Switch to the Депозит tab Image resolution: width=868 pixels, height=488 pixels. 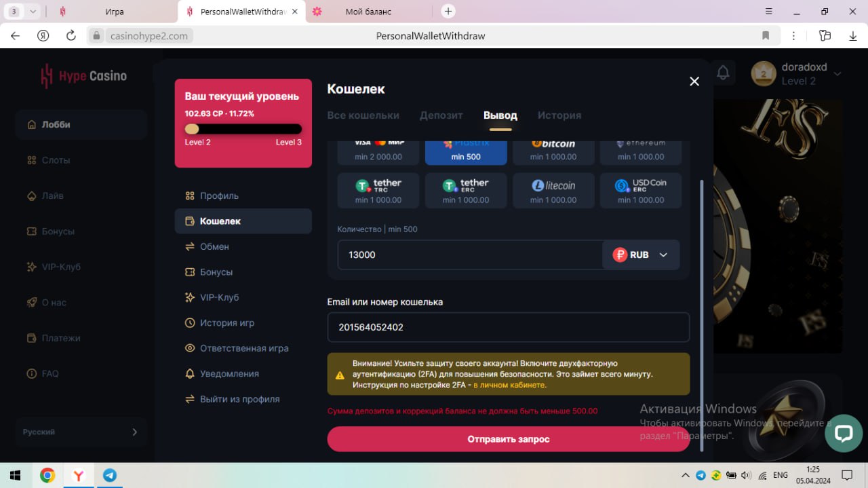click(441, 115)
